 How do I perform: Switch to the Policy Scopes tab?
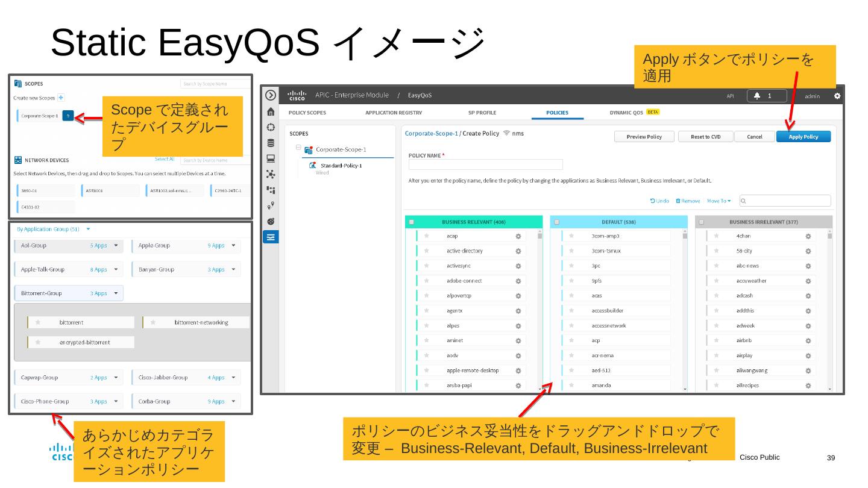point(307,113)
